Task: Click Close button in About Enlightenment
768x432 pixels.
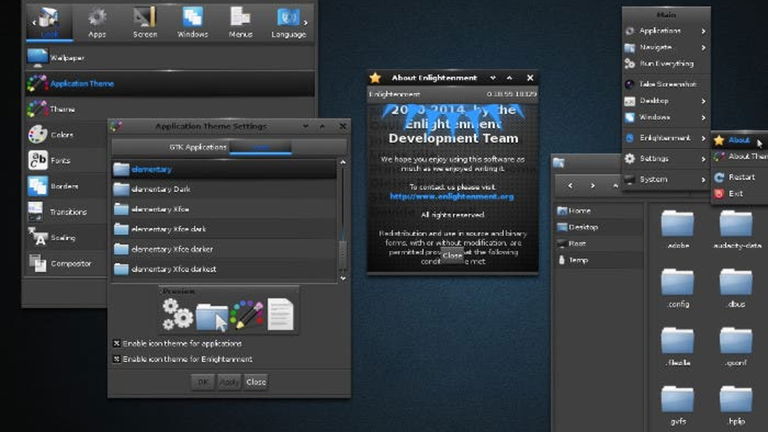Action: coord(452,255)
